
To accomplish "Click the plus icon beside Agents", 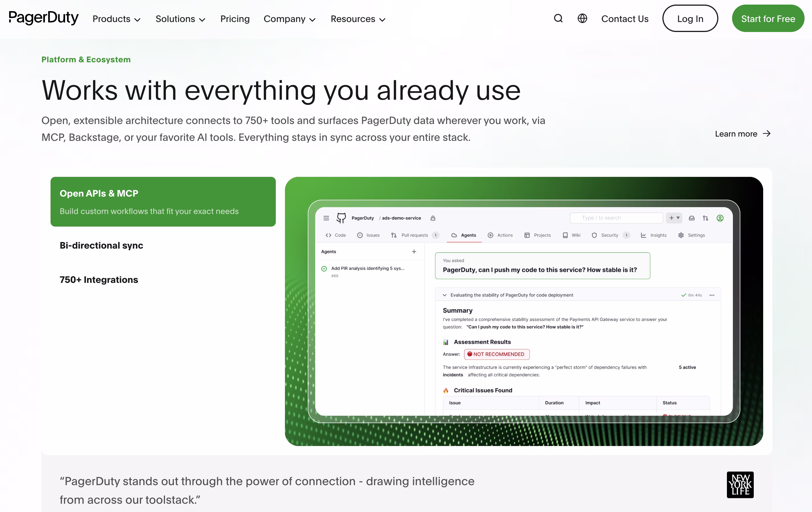I will (x=414, y=252).
